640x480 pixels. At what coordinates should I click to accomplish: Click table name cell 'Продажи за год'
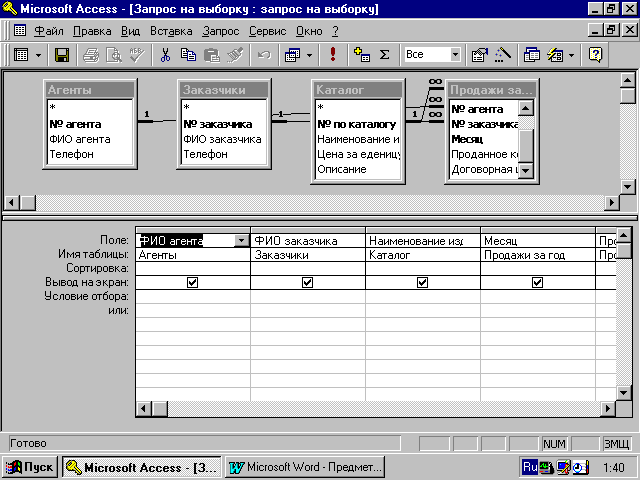point(538,255)
